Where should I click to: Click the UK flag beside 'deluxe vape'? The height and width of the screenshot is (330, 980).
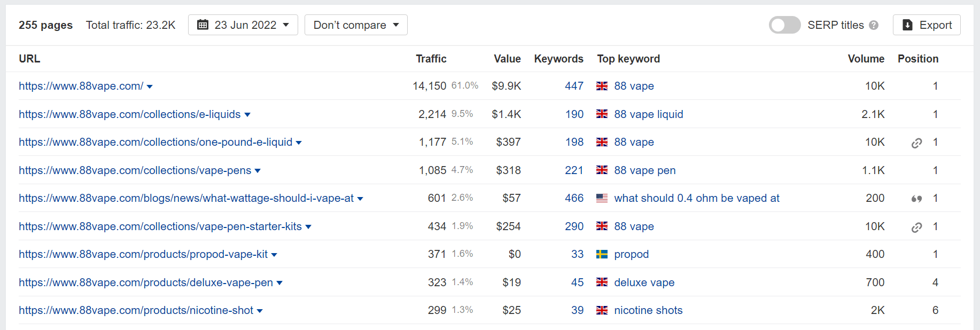pyautogui.click(x=602, y=282)
